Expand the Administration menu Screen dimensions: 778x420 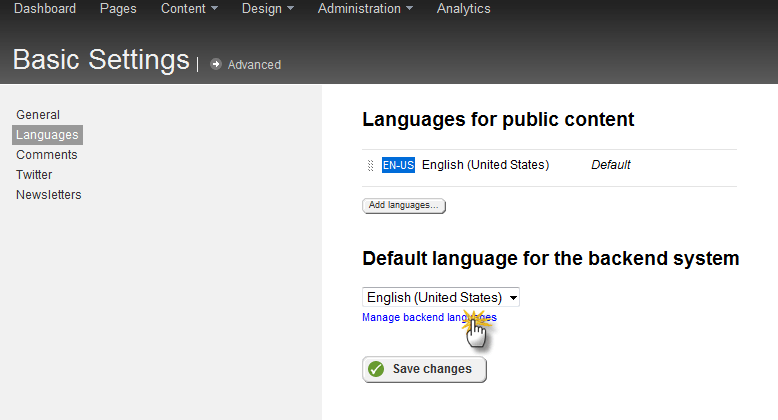[365, 8]
